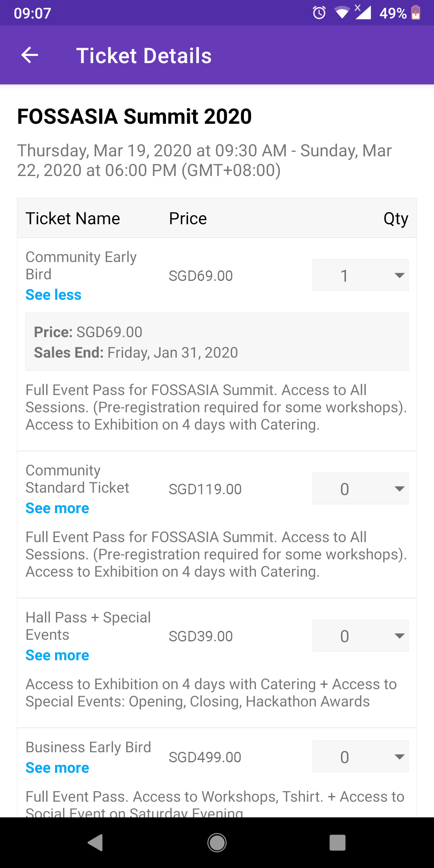
Task: Open Business Early Bird quantity dropdown
Action: point(360,757)
